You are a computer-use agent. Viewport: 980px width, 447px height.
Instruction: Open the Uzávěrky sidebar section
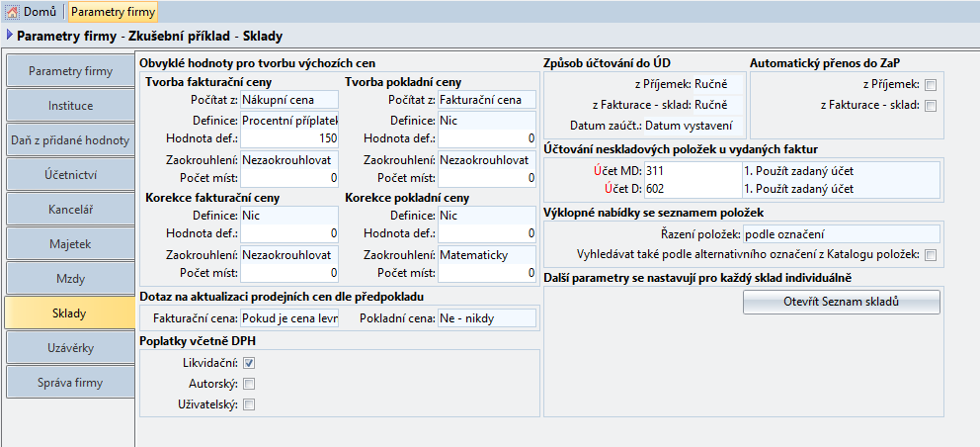click(x=70, y=347)
